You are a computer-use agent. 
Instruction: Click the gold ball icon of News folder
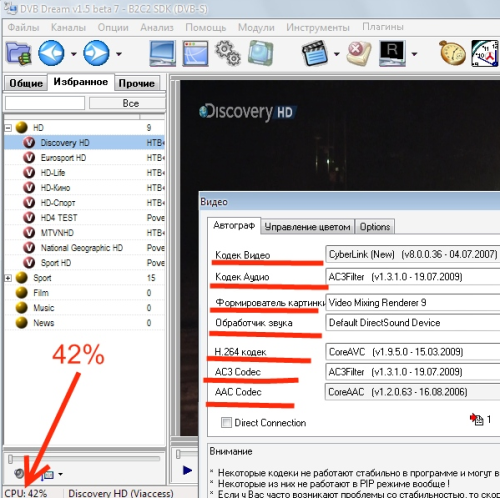pyautogui.click(x=22, y=323)
